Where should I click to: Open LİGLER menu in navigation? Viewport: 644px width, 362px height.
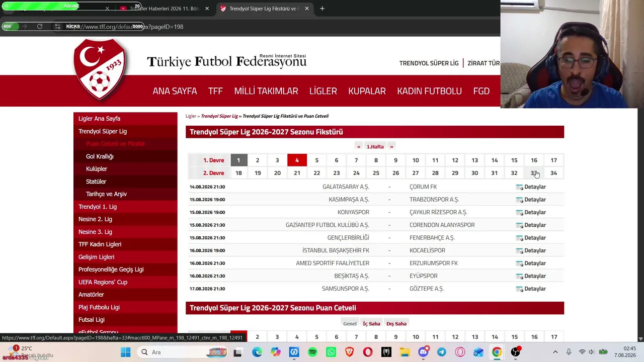(323, 91)
